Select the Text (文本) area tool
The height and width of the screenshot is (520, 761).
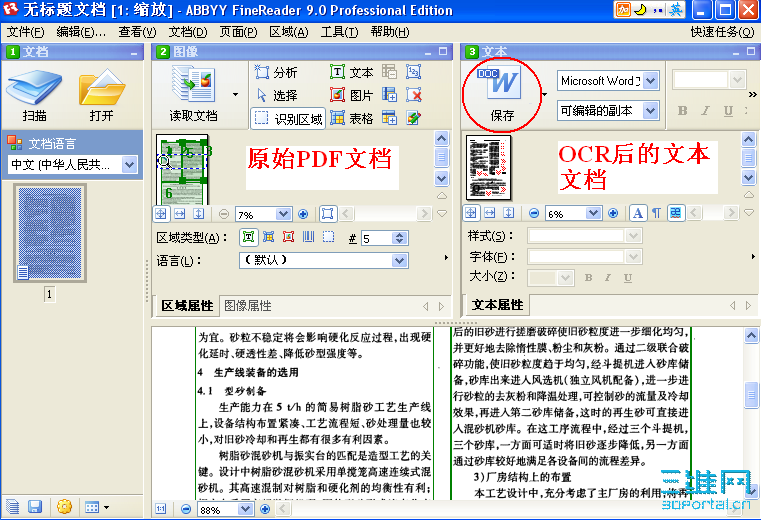352,72
